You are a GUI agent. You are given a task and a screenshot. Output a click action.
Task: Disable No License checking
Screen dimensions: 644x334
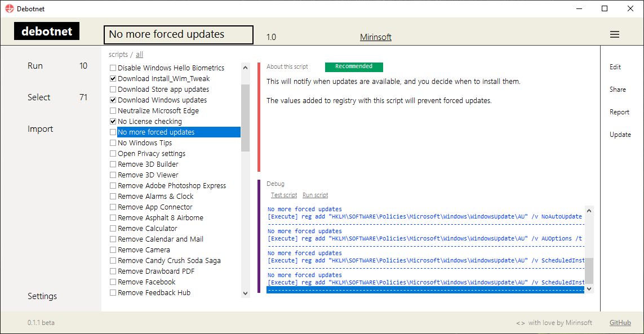coord(112,121)
